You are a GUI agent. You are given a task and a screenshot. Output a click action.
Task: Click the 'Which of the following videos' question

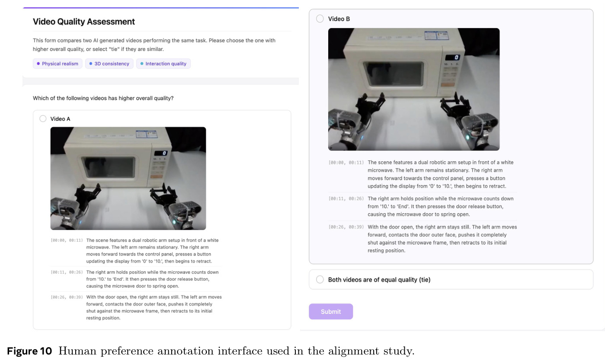click(103, 98)
